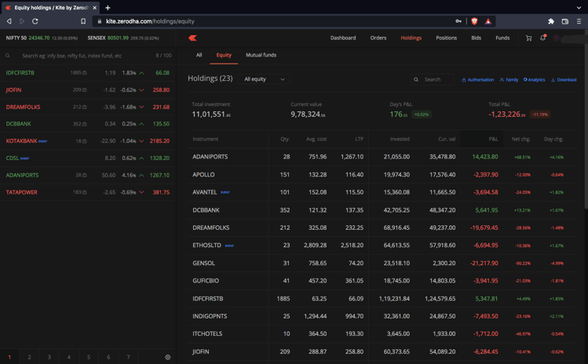588x364 pixels.
Task: Switch to marketwatch page 5
Action: (89, 357)
